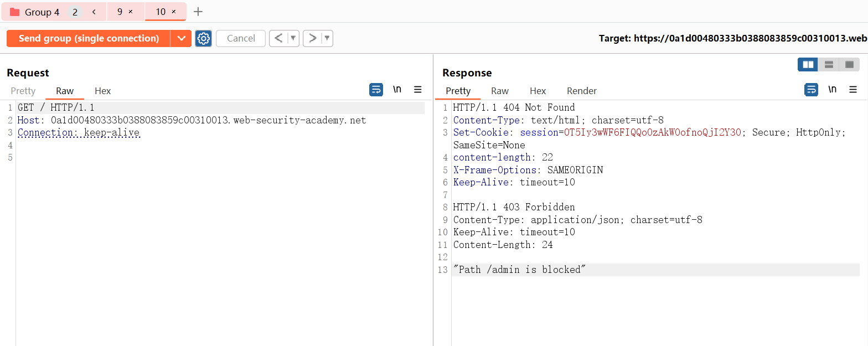Select the side-by-side layout

808,65
